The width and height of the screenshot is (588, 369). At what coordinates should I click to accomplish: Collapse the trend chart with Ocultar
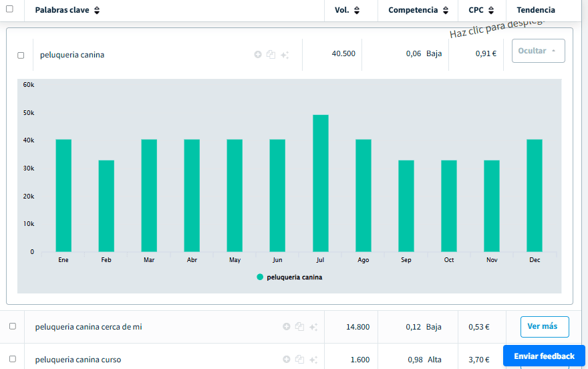pos(538,51)
